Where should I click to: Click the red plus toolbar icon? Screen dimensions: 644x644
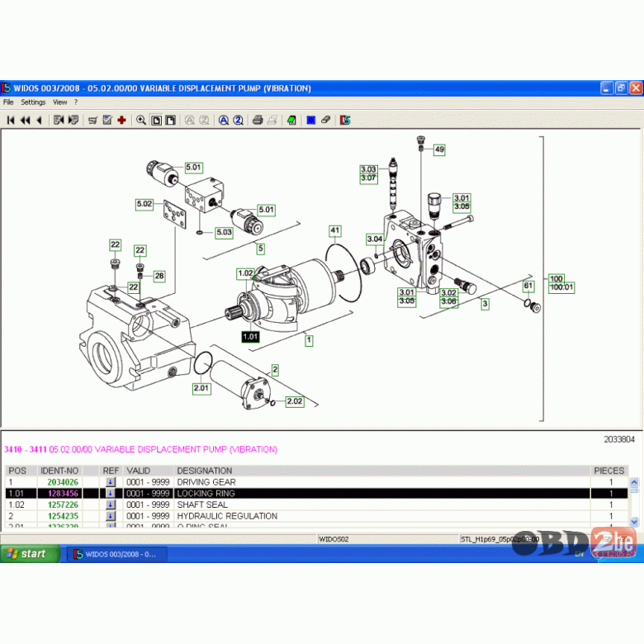(x=121, y=120)
